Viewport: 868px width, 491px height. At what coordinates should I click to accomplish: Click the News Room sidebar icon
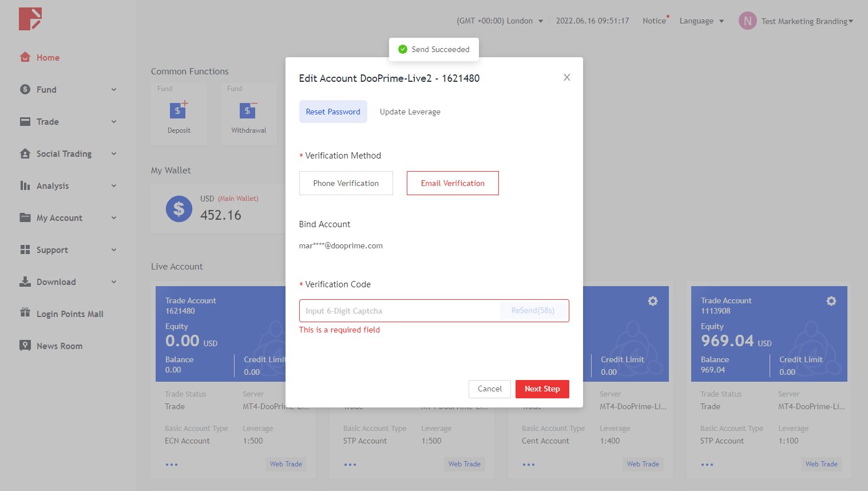coord(25,346)
